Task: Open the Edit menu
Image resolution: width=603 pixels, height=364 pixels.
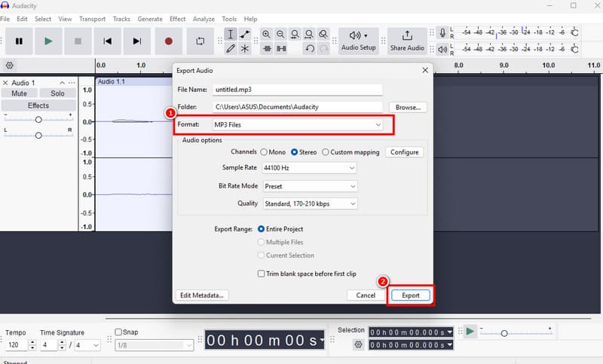Action: 22,19
